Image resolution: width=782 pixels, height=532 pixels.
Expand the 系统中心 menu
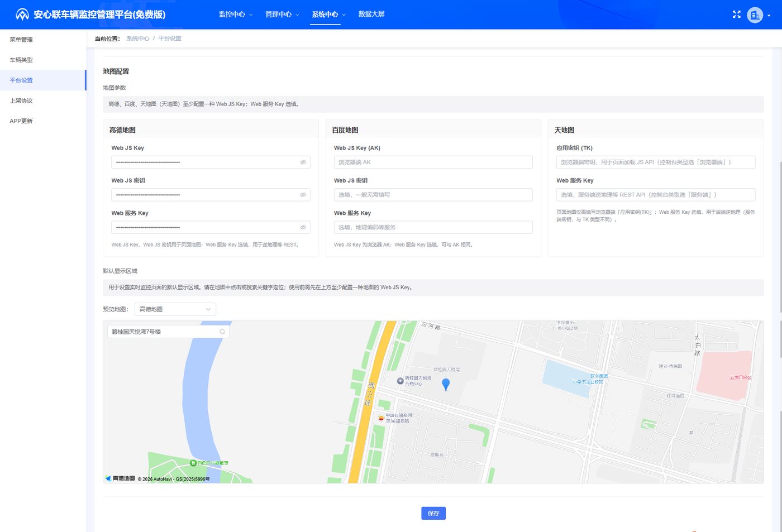[x=328, y=15]
